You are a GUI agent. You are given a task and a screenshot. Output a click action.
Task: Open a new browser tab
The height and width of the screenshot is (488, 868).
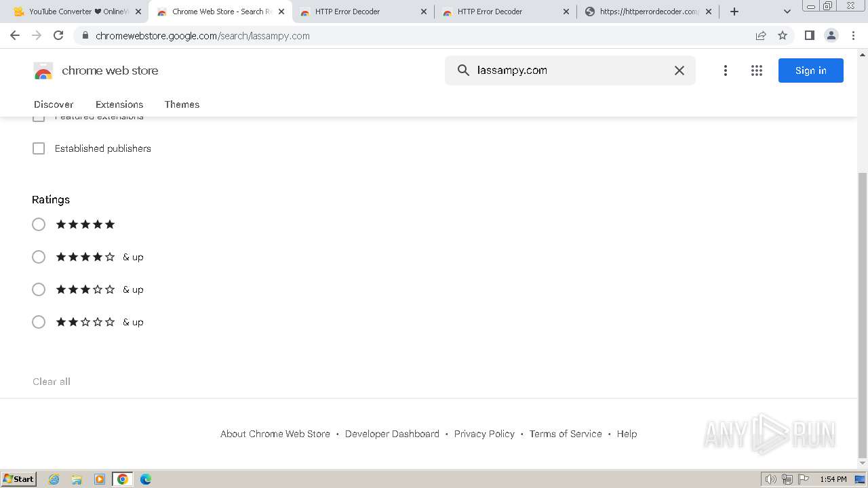click(x=734, y=12)
